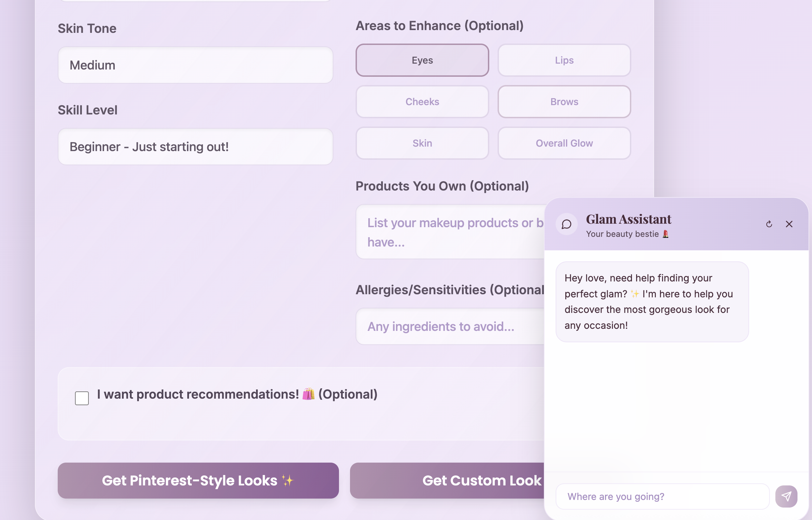
Task: Enable the Overall Glow option
Action: 564,143
